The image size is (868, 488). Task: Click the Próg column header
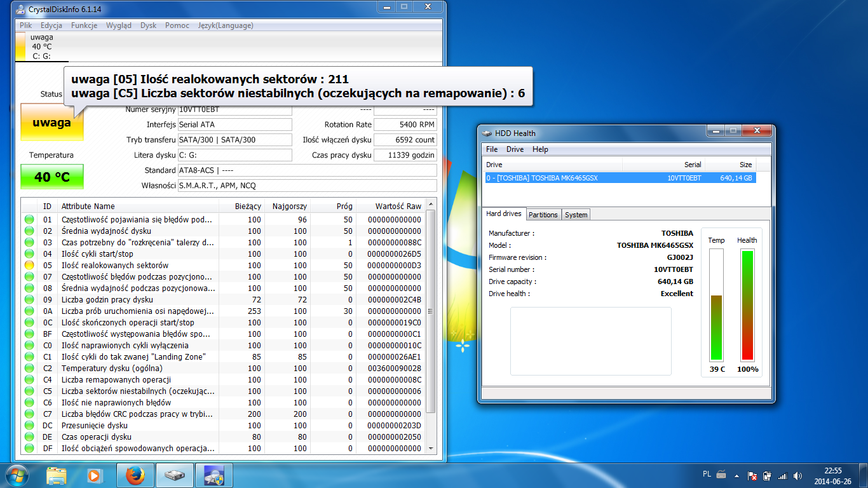334,206
